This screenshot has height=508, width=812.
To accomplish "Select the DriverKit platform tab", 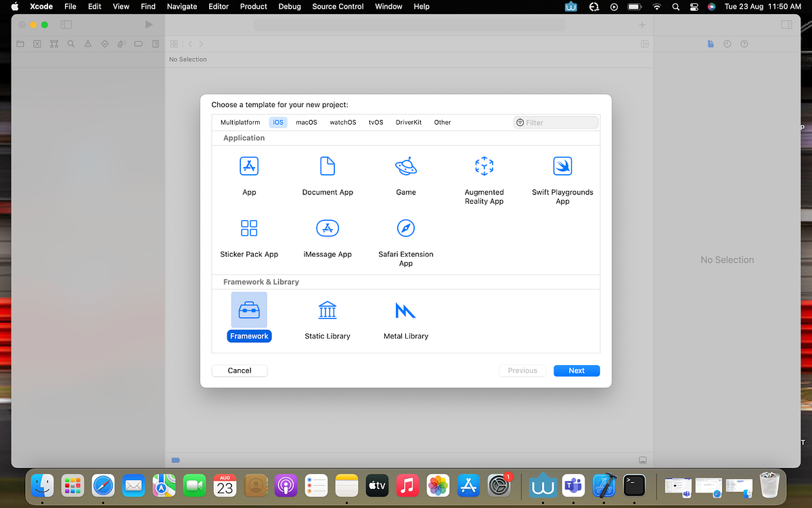I will [x=408, y=122].
